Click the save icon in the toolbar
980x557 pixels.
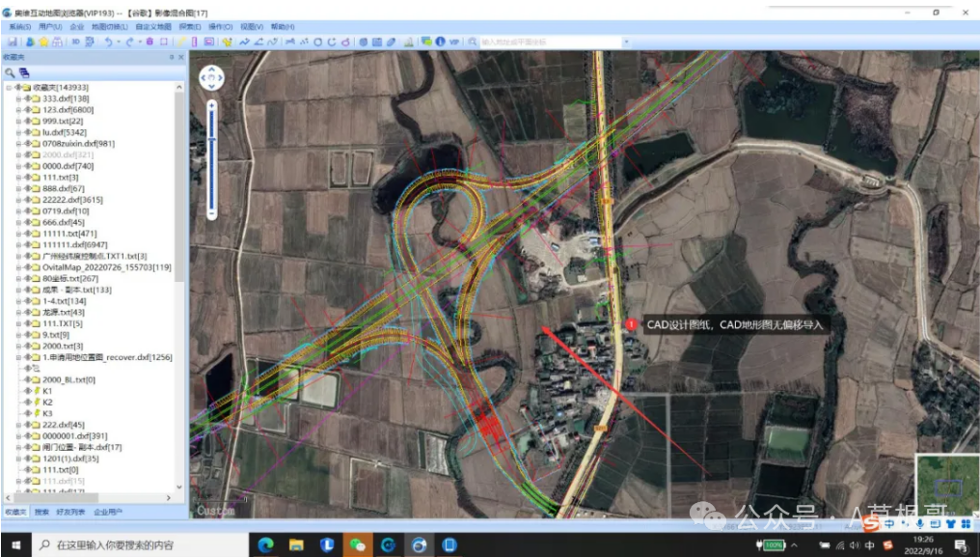tap(12, 42)
